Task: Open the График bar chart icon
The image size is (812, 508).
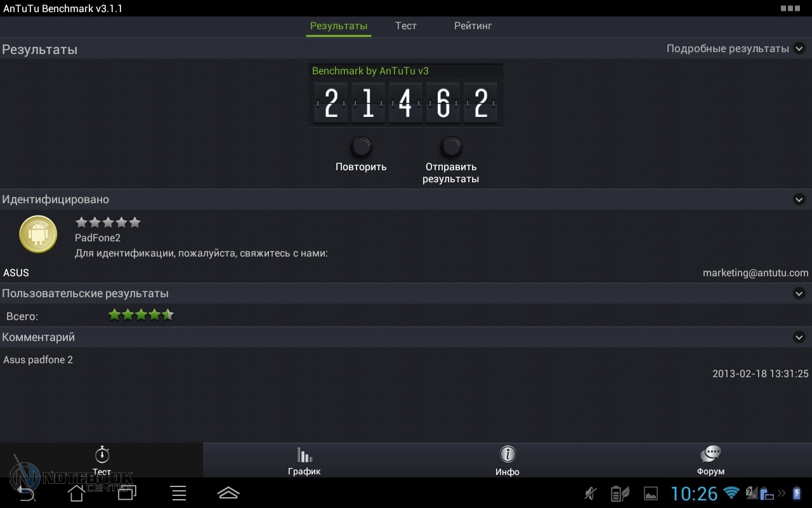Action: point(304,455)
